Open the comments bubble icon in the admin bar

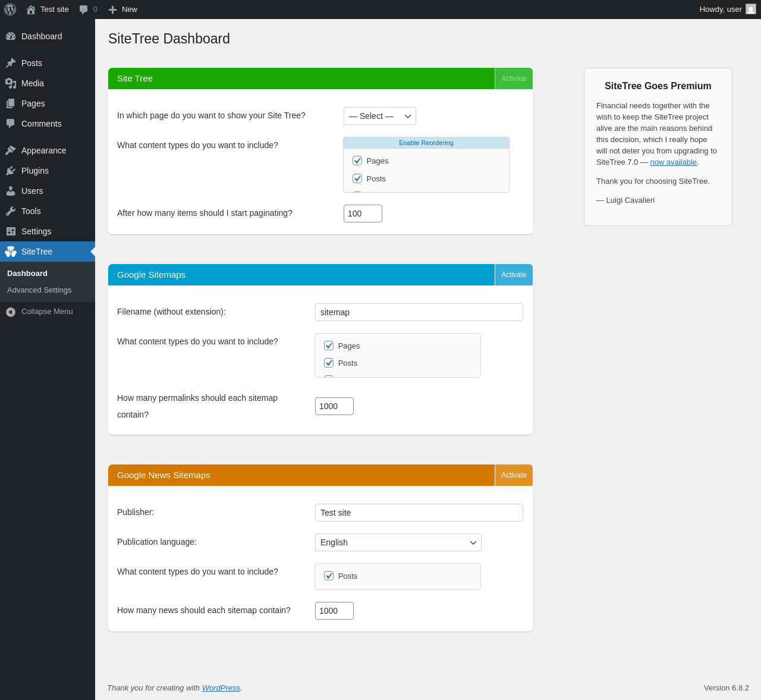(84, 10)
